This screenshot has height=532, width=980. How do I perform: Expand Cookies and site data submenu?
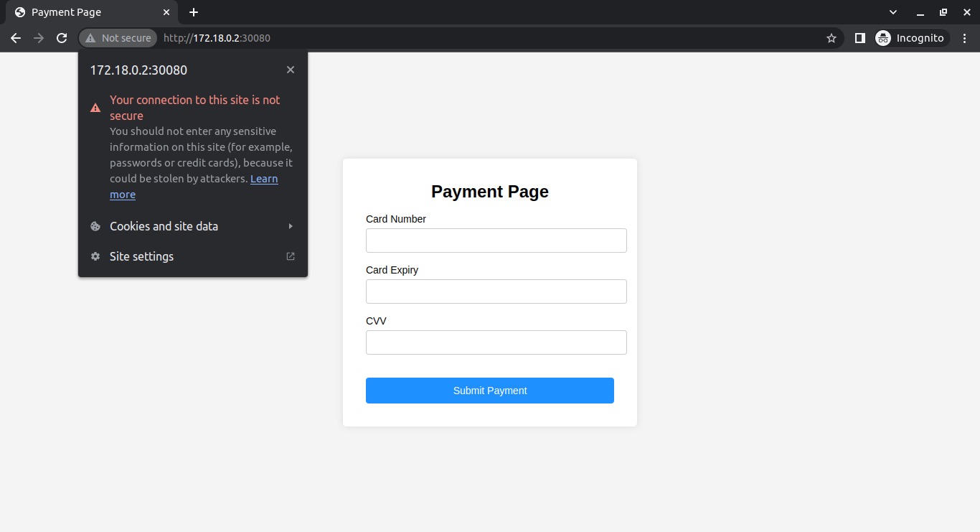pyautogui.click(x=193, y=226)
